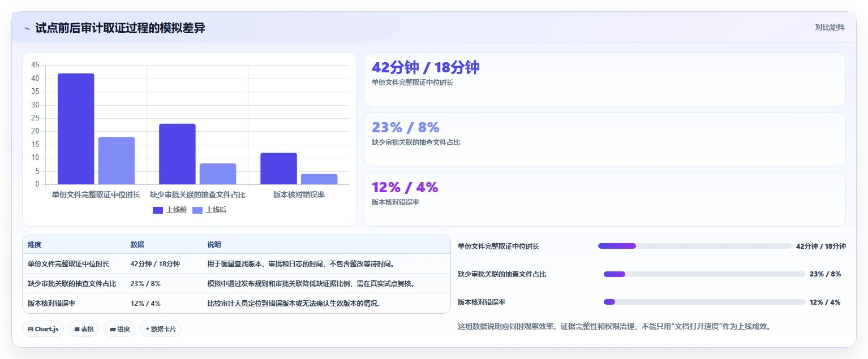Click the description starting 比较审计人员定位
Screen dimensions: 868x359
click(x=294, y=304)
